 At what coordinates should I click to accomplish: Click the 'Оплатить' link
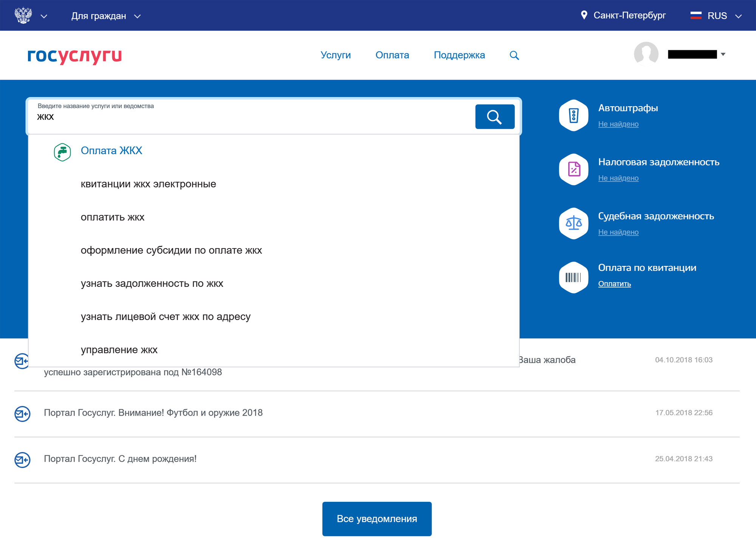coord(614,284)
